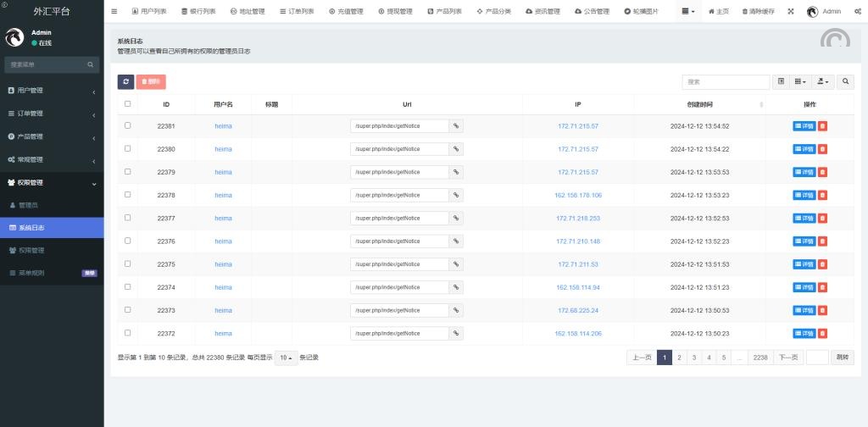Click IP link 162.158.178.106
This screenshot has width=868, height=427.
(x=578, y=195)
